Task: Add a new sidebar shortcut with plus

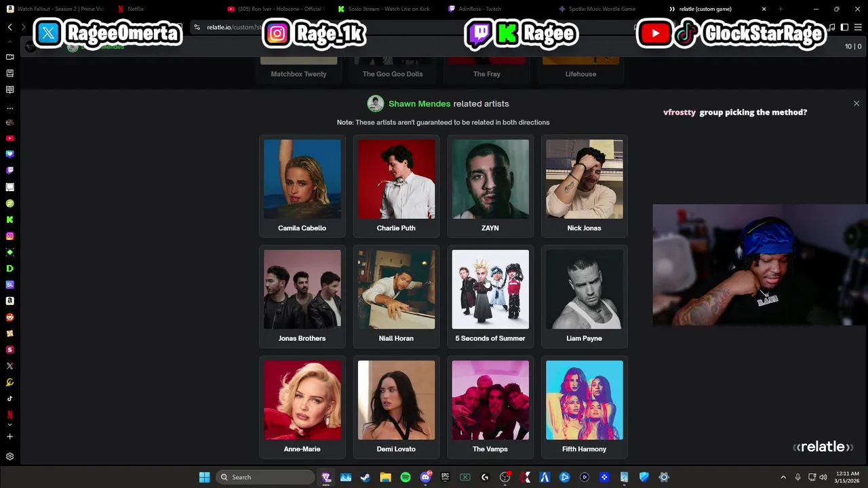Action: [x=9, y=436]
